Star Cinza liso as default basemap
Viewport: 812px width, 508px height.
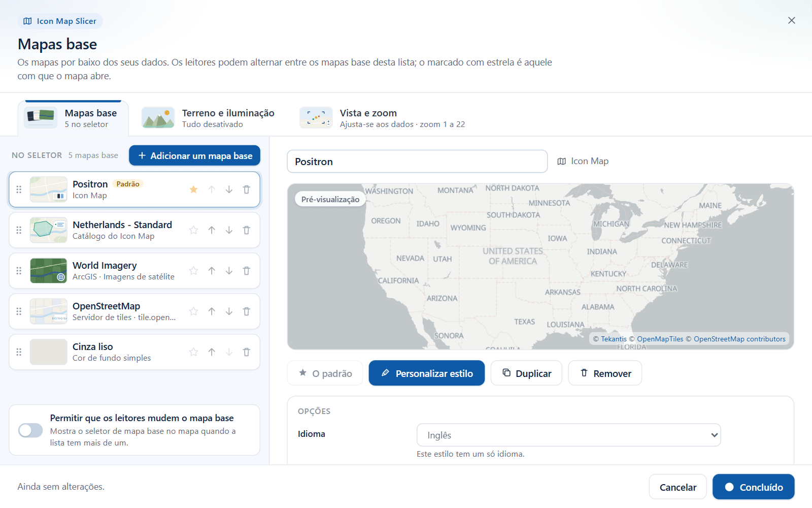[193, 352]
